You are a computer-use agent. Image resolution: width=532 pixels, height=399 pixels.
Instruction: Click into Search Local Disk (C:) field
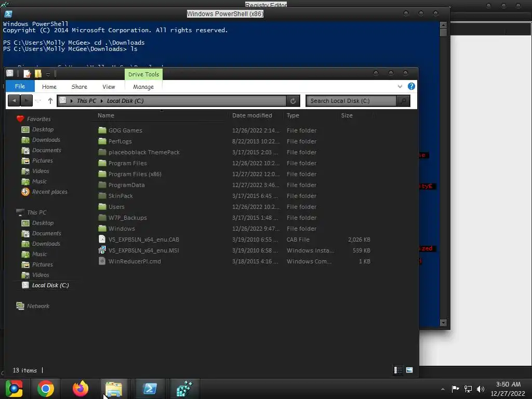pos(351,101)
